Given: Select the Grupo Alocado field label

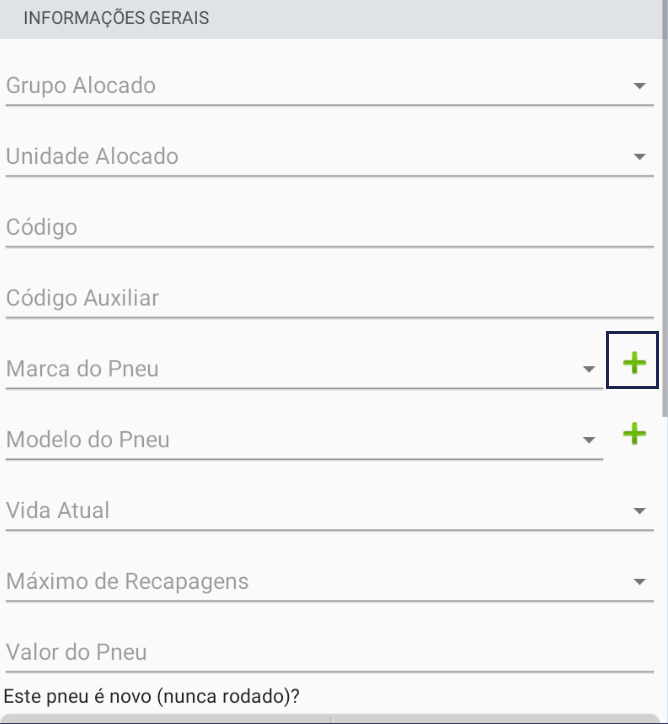Looking at the screenshot, I should [x=81, y=86].
